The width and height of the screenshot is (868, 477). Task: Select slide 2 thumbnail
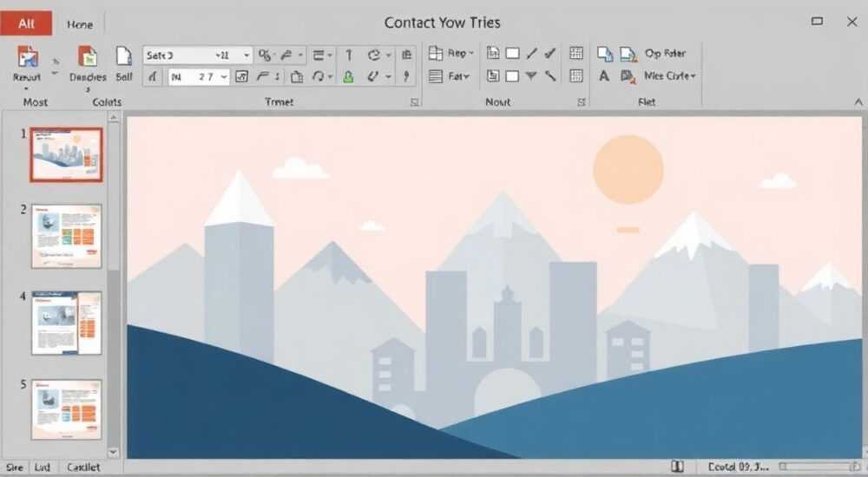[x=67, y=236]
